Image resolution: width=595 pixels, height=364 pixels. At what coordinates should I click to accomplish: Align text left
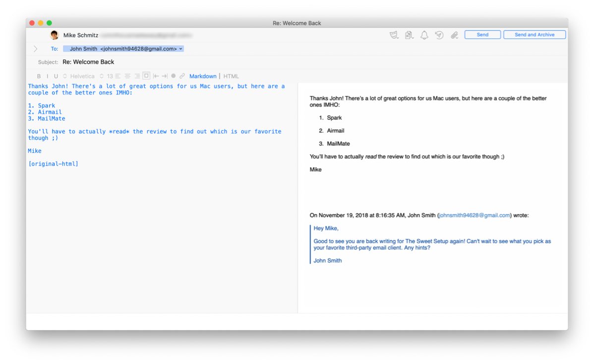tap(118, 76)
